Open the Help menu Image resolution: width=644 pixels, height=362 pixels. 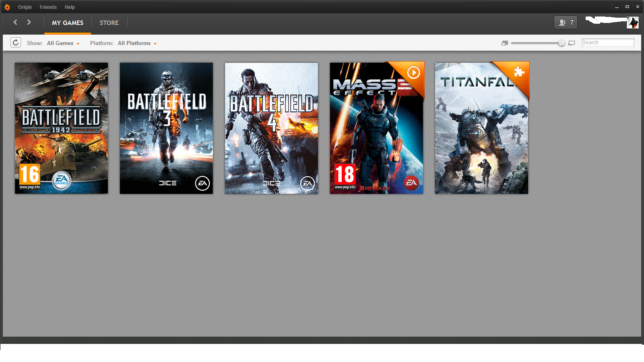[x=70, y=7]
